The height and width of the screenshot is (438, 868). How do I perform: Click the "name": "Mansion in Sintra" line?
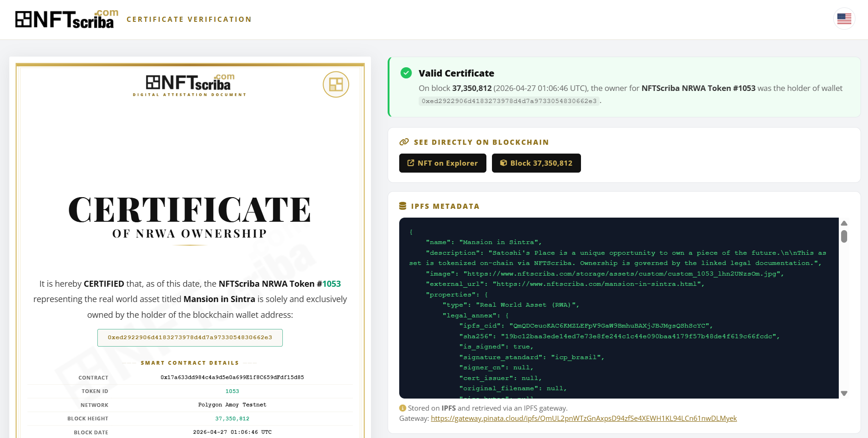pos(484,242)
